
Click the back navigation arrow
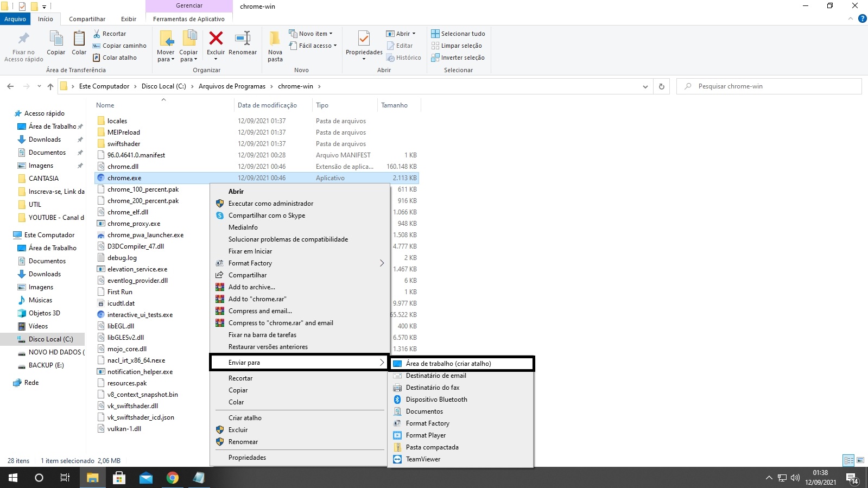coord(10,86)
